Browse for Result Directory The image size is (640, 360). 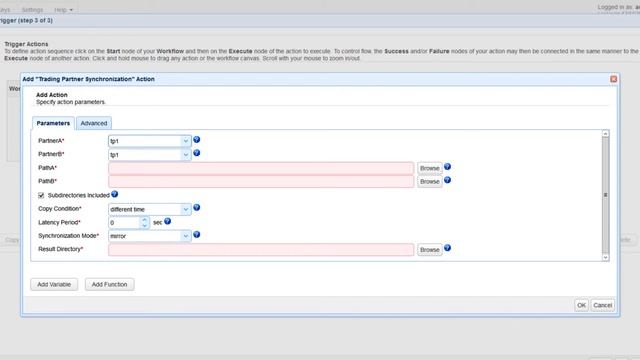tap(429, 249)
